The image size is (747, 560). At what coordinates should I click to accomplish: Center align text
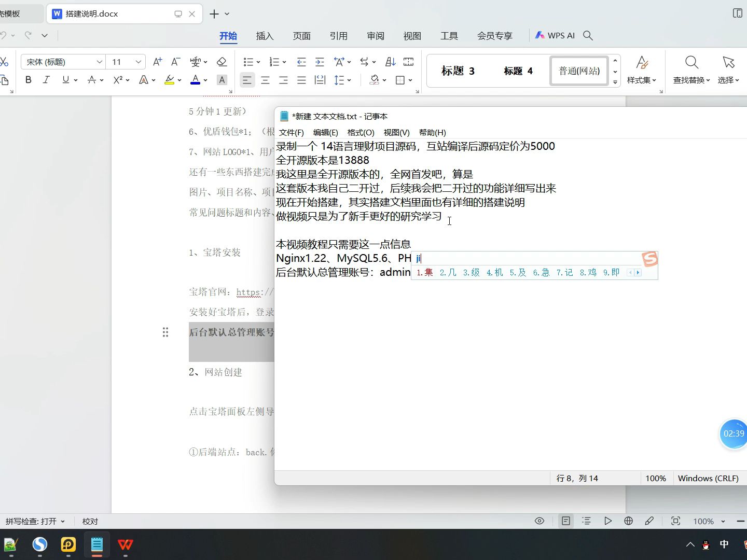265,80
